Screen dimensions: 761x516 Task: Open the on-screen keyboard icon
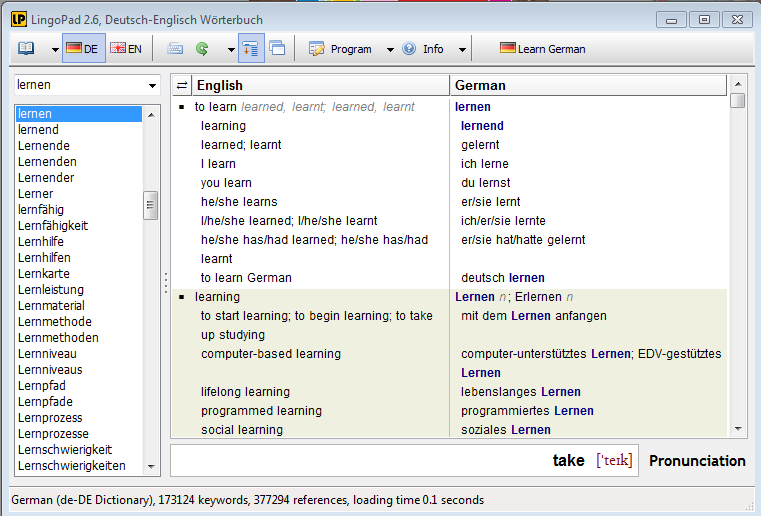(175, 49)
